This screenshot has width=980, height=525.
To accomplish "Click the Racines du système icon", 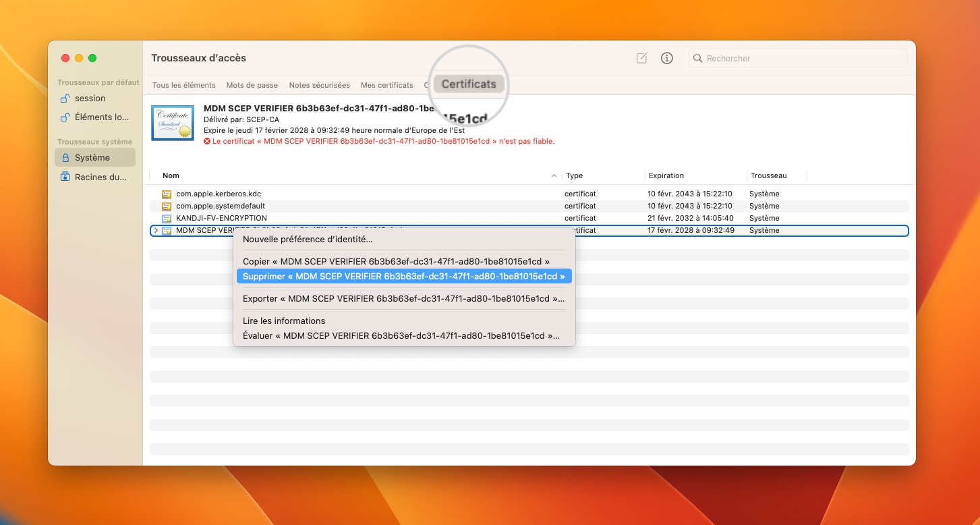I will coord(65,177).
